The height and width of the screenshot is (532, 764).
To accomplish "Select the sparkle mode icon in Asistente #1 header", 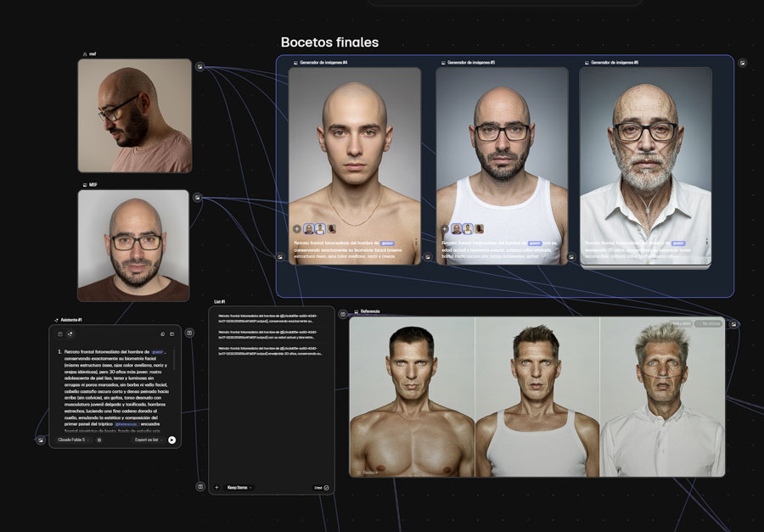I will coord(70,334).
